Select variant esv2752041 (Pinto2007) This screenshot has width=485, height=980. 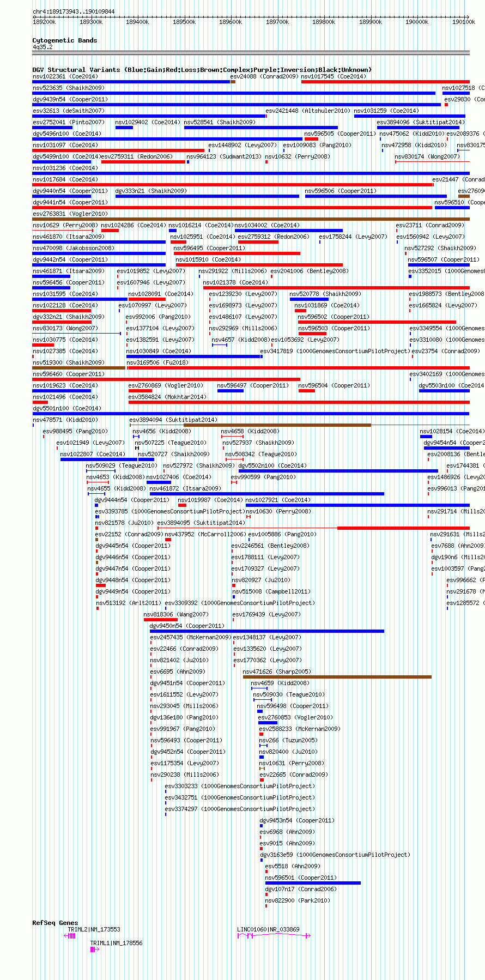click(x=69, y=122)
